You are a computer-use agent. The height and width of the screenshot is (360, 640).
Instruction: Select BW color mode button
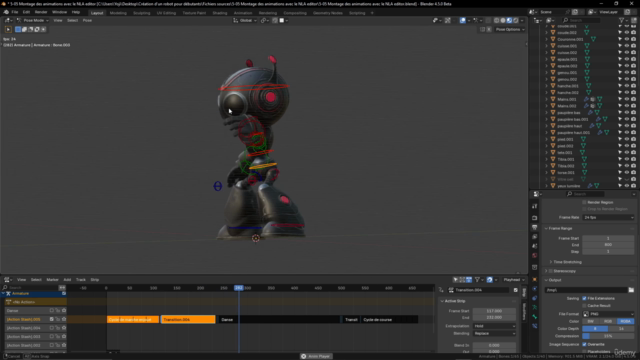(x=591, y=321)
